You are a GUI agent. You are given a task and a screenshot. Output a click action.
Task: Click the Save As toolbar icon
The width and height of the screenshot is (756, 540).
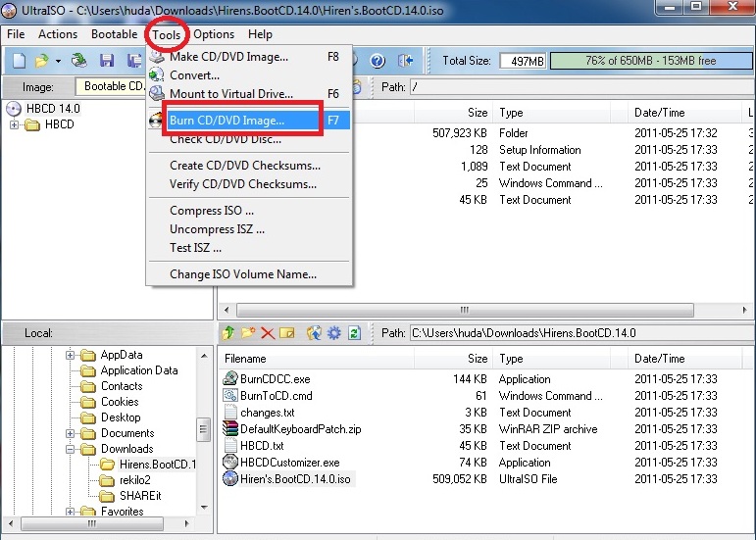[134, 60]
